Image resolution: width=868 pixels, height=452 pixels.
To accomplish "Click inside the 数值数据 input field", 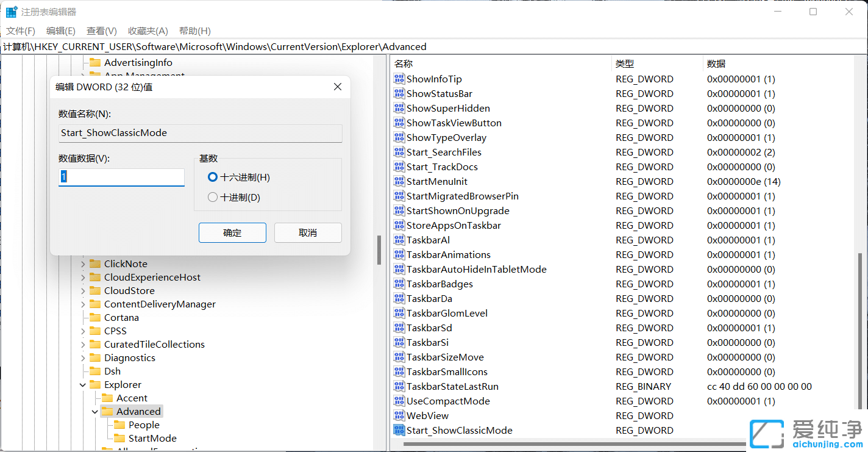I will 121,178.
